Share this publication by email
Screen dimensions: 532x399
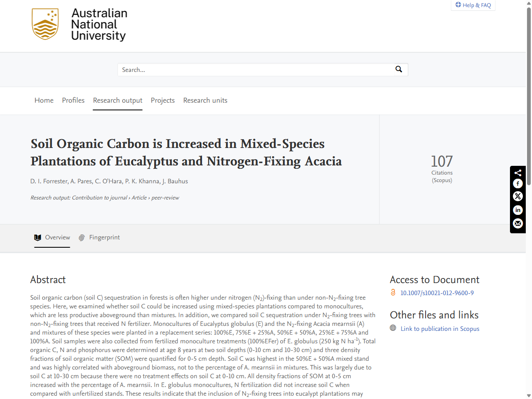(517, 224)
